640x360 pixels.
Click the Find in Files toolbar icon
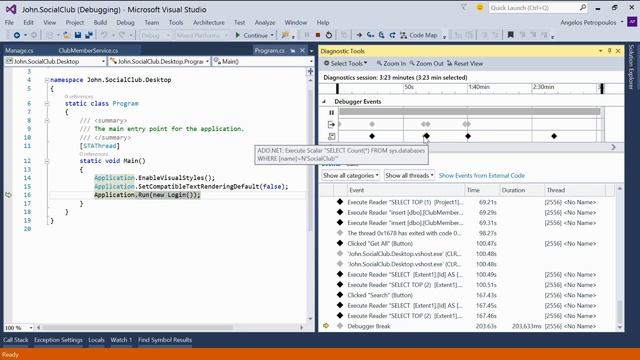click(x=285, y=36)
